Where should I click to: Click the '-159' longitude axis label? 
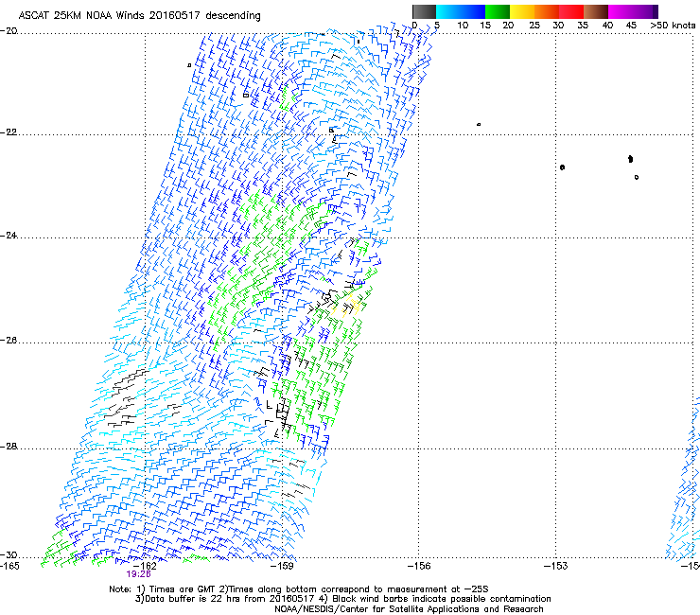[x=282, y=566]
